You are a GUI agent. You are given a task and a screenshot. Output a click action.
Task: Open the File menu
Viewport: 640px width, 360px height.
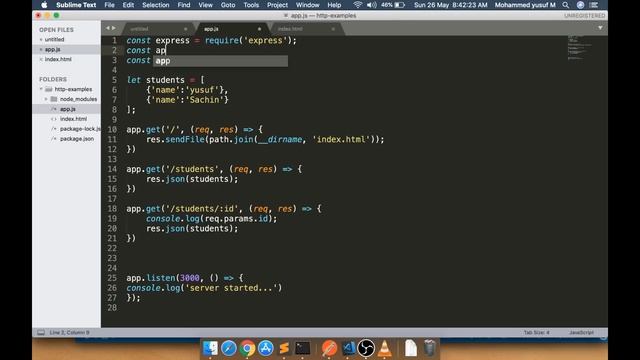pyautogui.click(x=109, y=5)
